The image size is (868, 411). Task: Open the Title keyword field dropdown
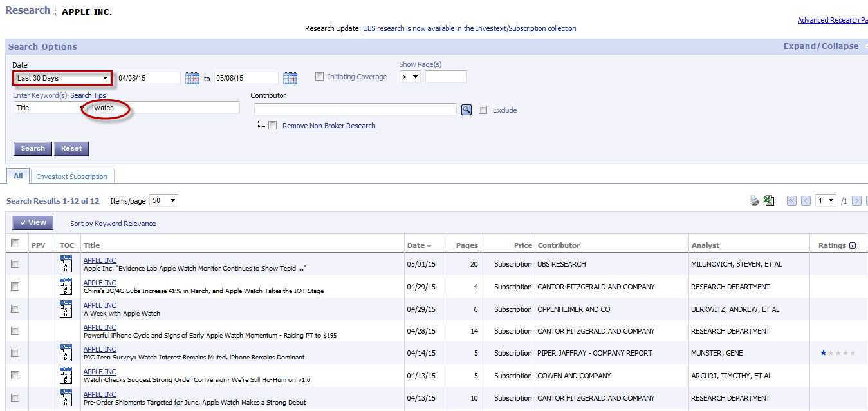click(51, 108)
